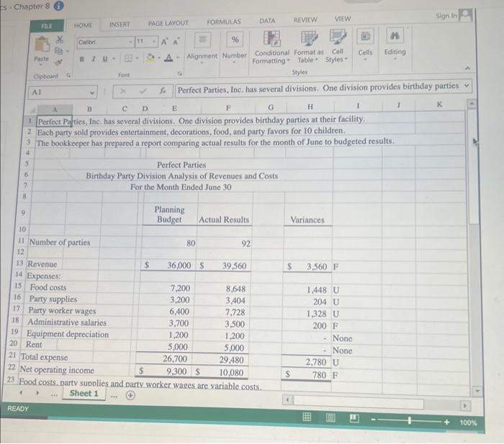
Task: Switch to the DATA tab
Action: click(x=267, y=21)
